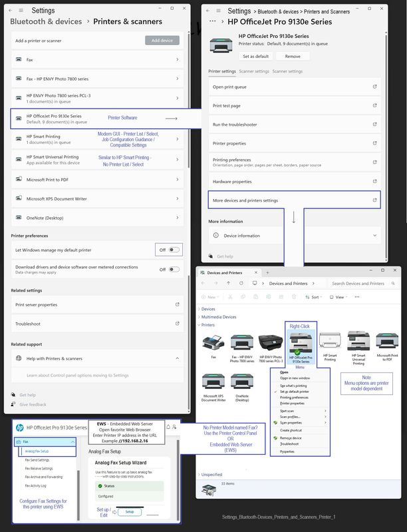Click Remove button for HP OfficeJet Pro 9130e
This screenshot has width=407, height=532.
coord(293,57)
